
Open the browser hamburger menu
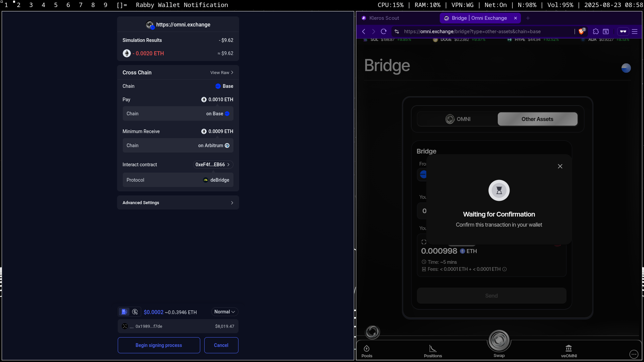635,32
